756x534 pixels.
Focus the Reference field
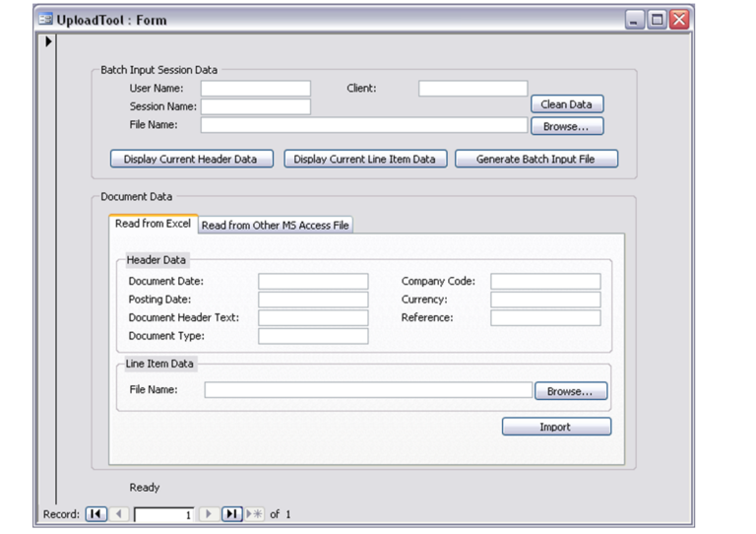click(545, 318)
